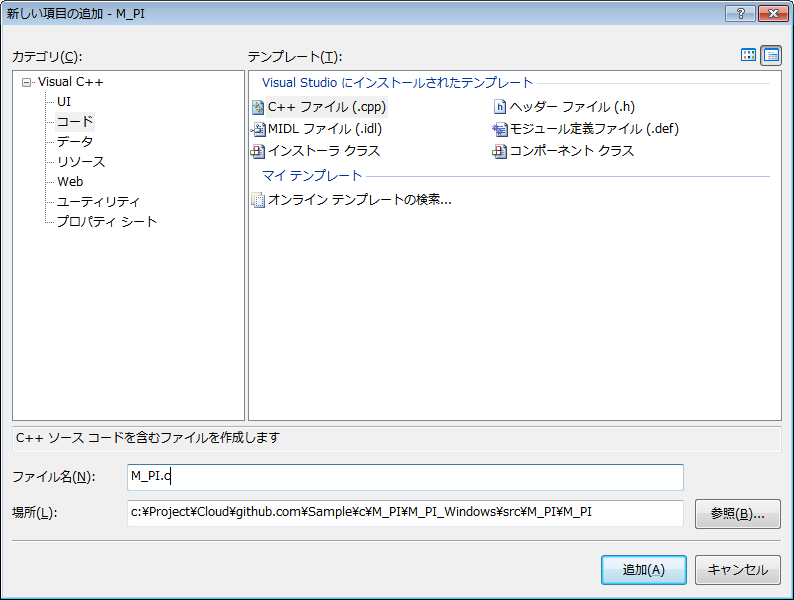The width and height of the screenshot is (794, 600).
Task: Select the プロパティ シート category
Action: (x=107, y=221)
